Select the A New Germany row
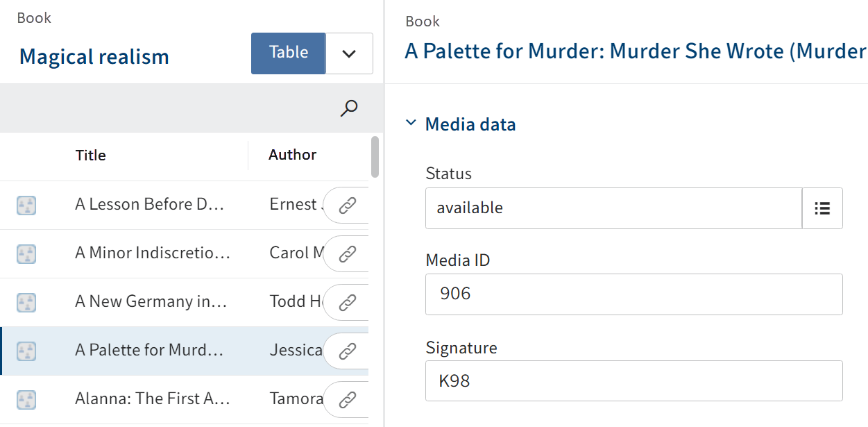The height and width of the screenshot is (427, 868). click(x=151, y=302)
